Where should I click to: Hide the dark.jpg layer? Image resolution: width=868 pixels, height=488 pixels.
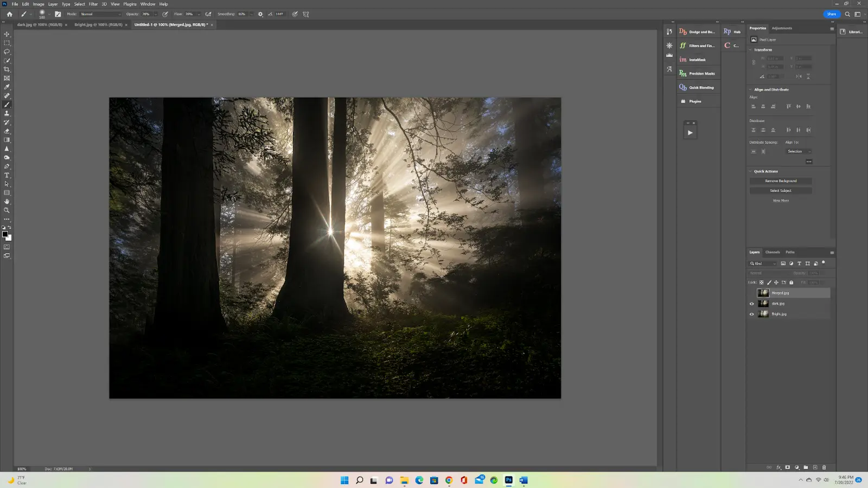pyautogui.click(x=751, y=304)
